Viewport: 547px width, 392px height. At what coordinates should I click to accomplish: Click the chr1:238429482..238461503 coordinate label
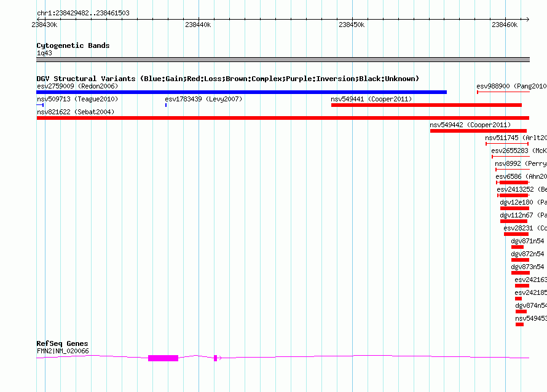pyautogui.click(x=83, y=13)
